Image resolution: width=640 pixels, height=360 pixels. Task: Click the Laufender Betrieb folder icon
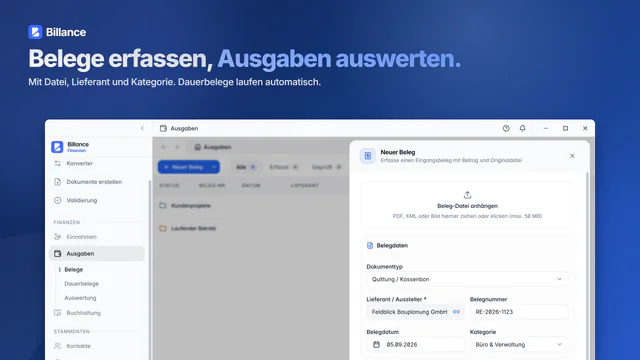163,228
